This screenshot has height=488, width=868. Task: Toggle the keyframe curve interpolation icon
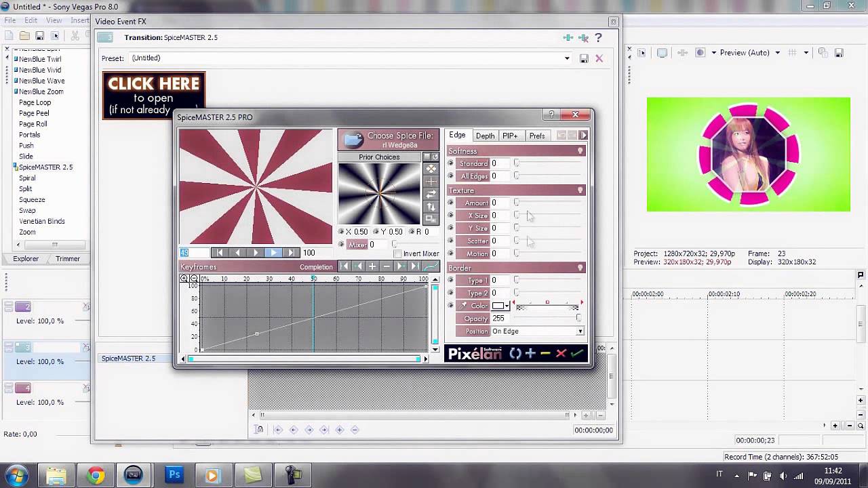point(431,266)
